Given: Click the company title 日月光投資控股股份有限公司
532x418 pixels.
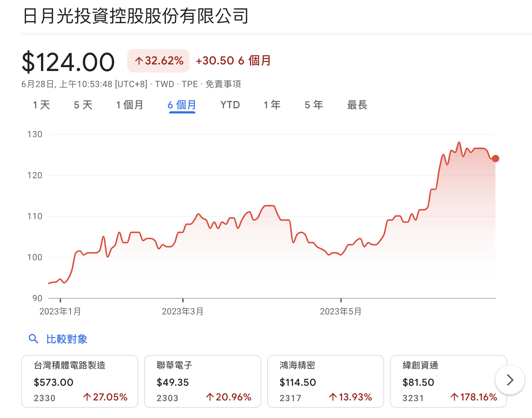Looking at the screenshot, I should click(x=136, y=16).
